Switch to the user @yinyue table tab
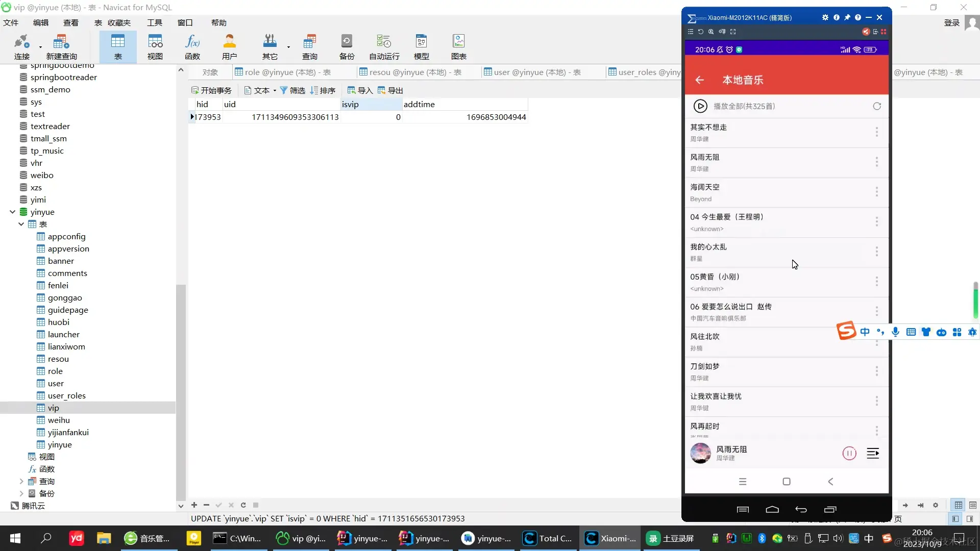 point(532,72)
